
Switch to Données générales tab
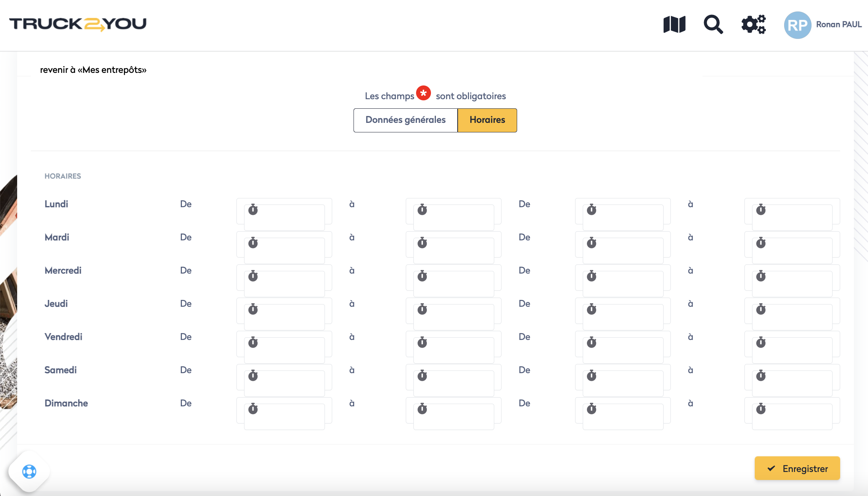(x=405, y=120)
